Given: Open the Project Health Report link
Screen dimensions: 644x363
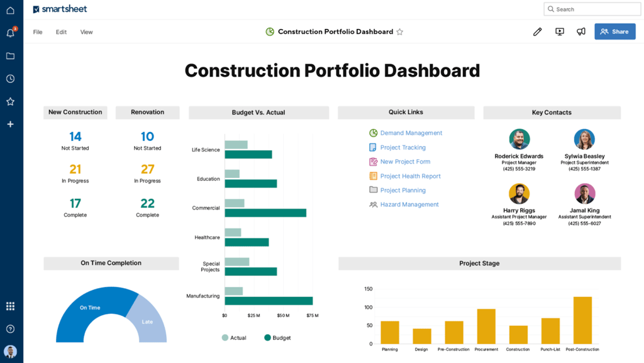Looking at the screenshot, I should coord(409,176).
